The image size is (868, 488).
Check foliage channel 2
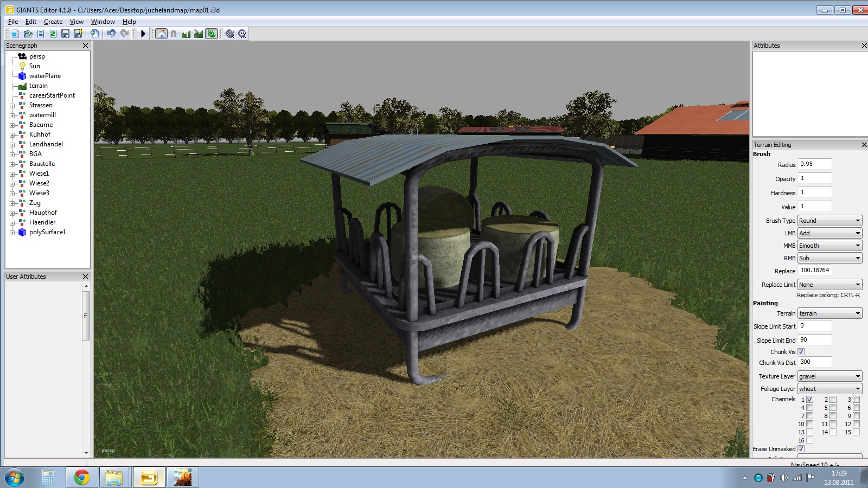click(833, 400)
